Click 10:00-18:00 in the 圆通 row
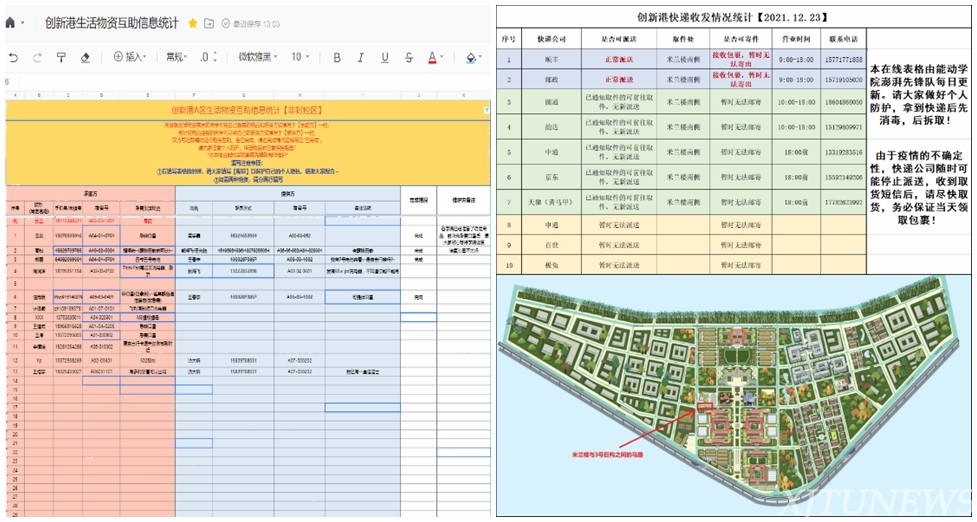This screenshot has height=522, width=977. point(796,102)
